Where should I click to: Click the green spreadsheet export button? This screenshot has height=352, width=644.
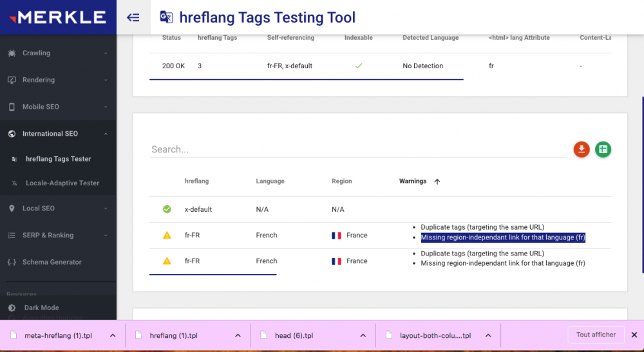click(x=603, y=149)
